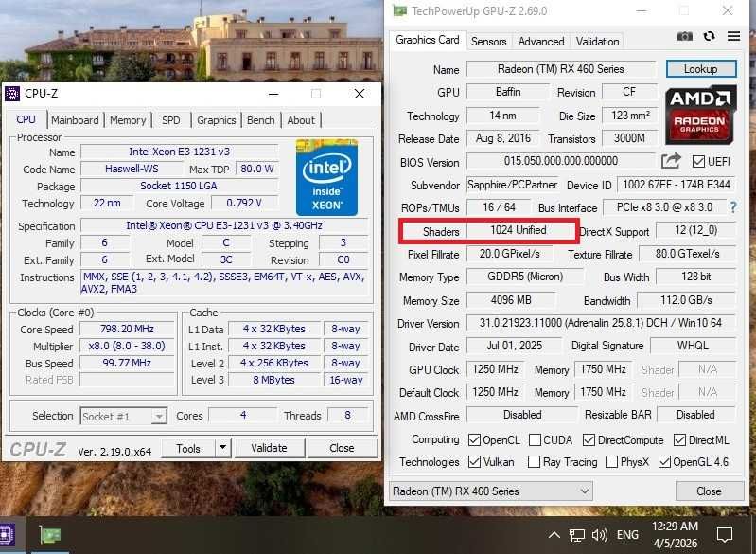Click the ENG language indicator
756x554 pixels.
point(627,535)
